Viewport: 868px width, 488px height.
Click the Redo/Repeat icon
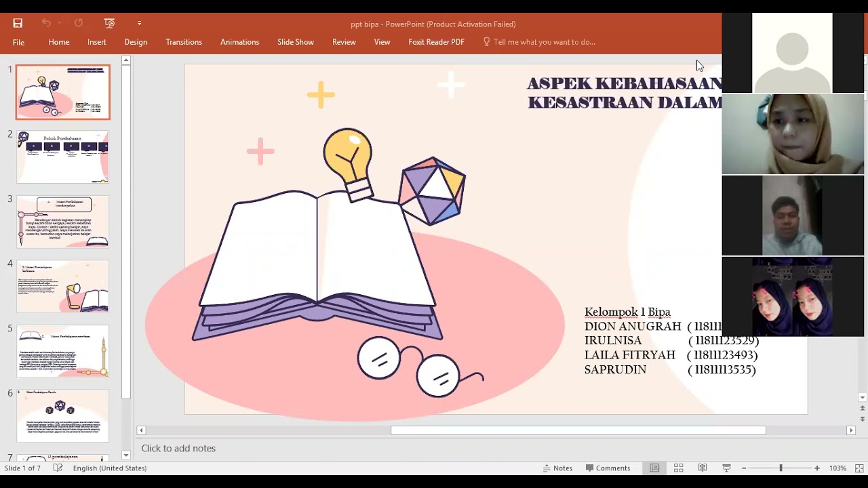(x=79, y=23)
